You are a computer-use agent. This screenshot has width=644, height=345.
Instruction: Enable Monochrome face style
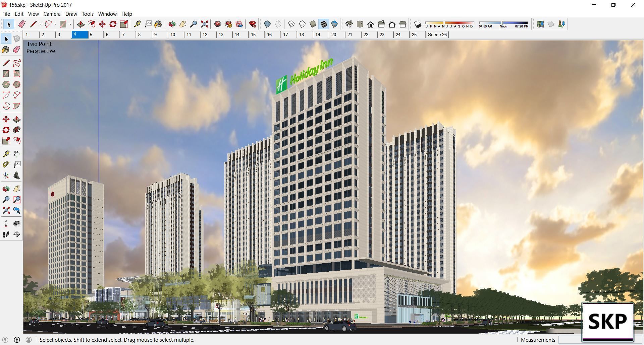334,24
